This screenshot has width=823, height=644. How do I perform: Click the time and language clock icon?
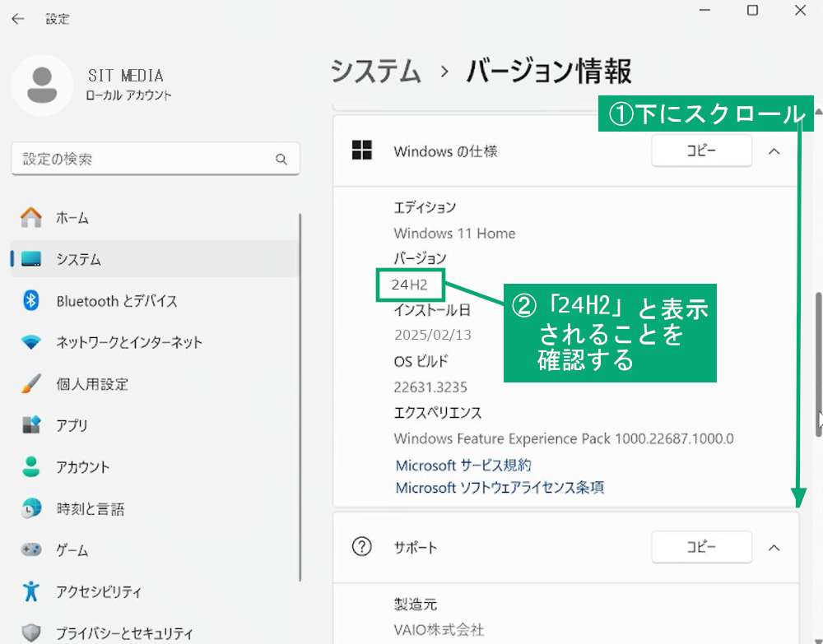(31, 508)
